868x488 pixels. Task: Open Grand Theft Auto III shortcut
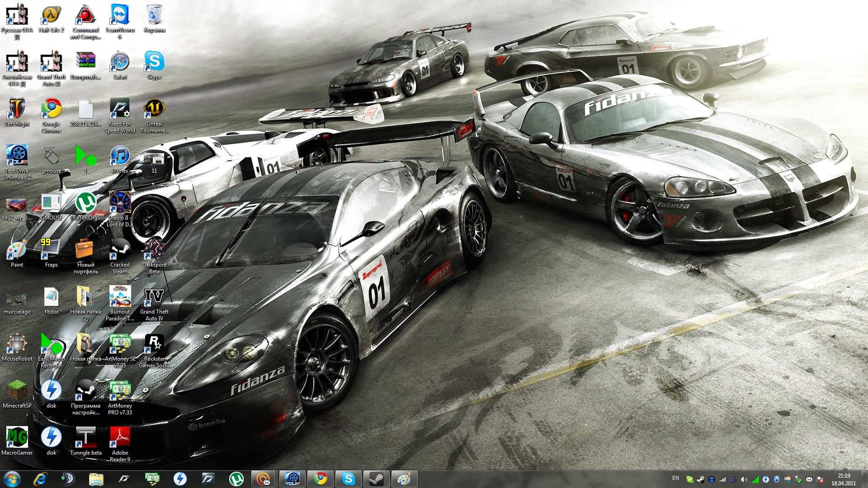pos(51,69)
